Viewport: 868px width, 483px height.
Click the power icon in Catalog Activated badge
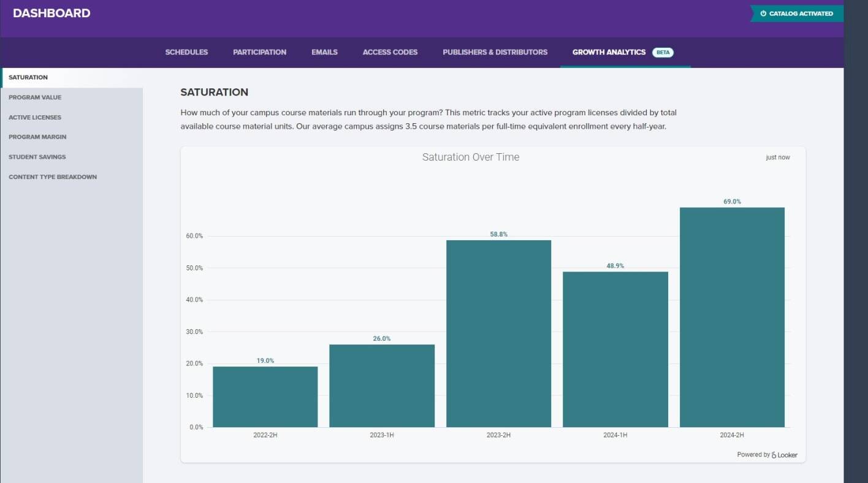pos(763,13)
